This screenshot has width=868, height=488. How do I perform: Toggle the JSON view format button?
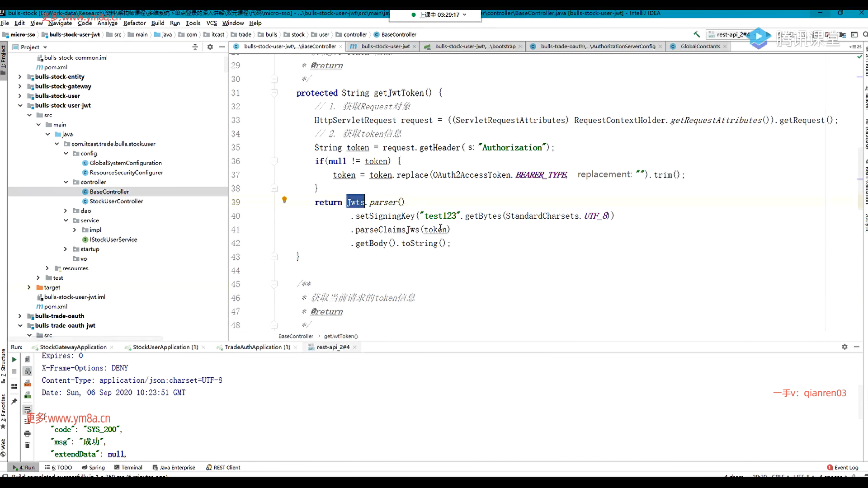click(x=28, y=371)
